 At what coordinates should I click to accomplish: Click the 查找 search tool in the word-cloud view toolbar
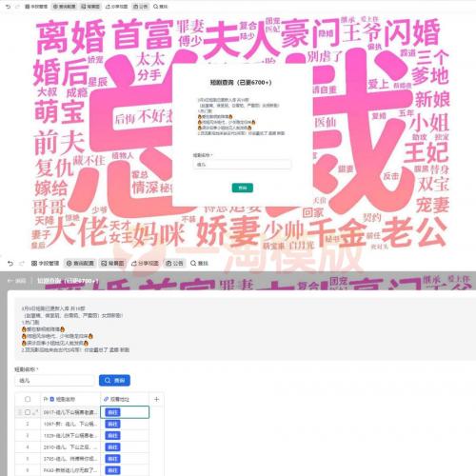click(x=161, y=7)
